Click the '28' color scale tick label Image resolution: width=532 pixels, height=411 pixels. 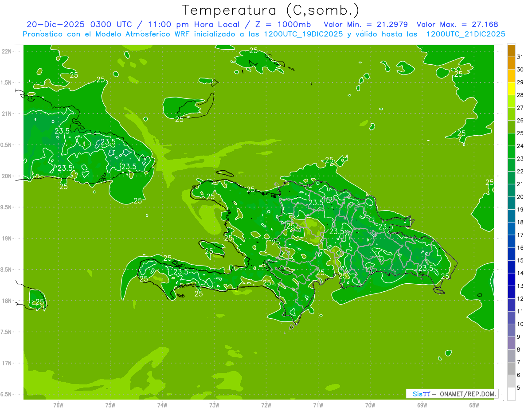(x=520, y=95)
